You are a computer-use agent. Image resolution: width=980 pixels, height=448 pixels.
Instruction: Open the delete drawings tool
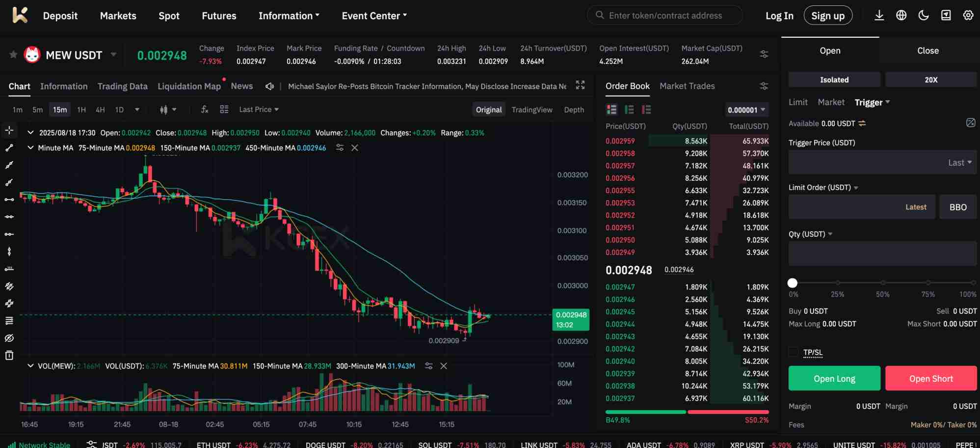tap(9, 355)
